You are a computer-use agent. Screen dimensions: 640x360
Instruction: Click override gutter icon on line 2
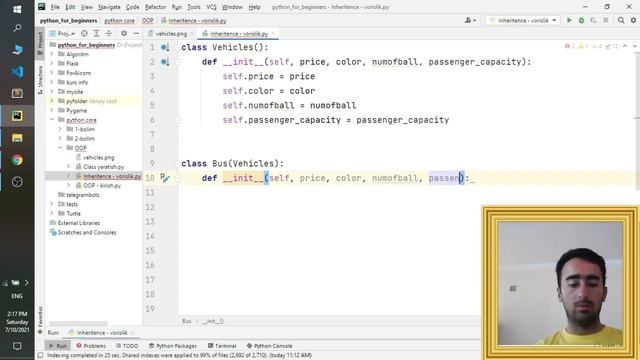tap(164, 62)
